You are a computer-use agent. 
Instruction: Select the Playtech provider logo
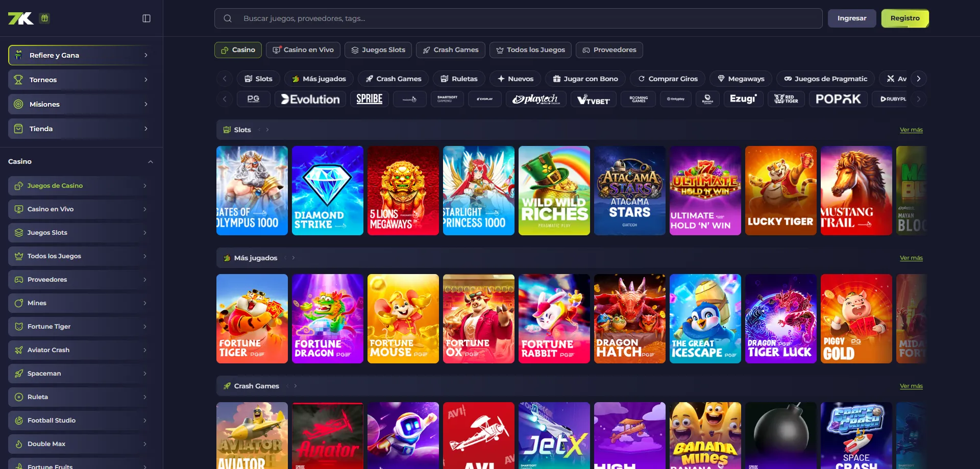(536, 99)
